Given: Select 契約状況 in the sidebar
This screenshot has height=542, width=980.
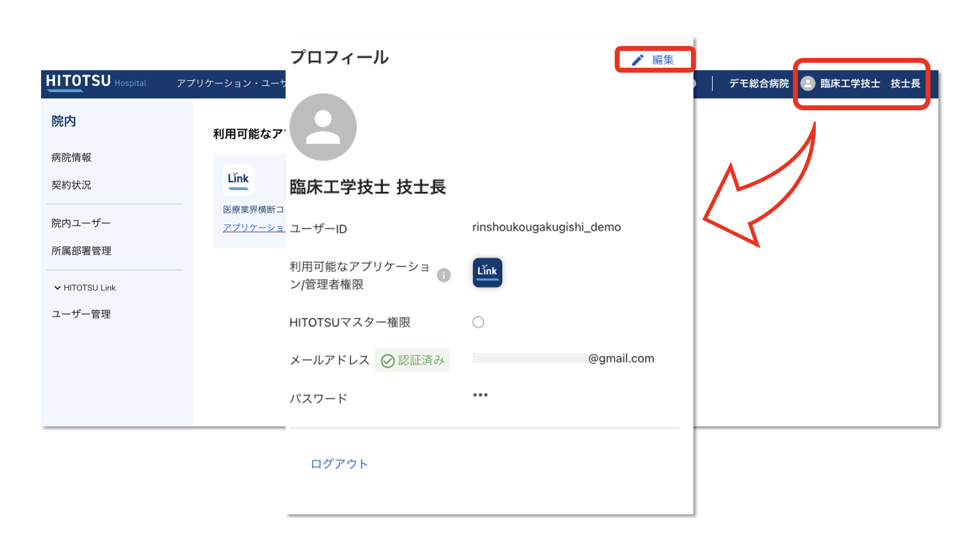Looking at the screenshot, I should pyautogui.click(x=71, y=185).
